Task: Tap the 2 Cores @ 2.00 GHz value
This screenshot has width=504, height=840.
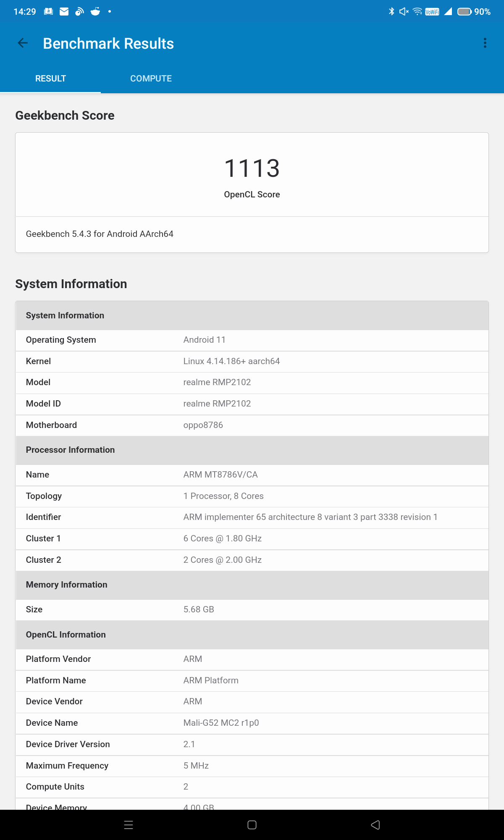Action: pyautogui.click(x=223, y=560)
